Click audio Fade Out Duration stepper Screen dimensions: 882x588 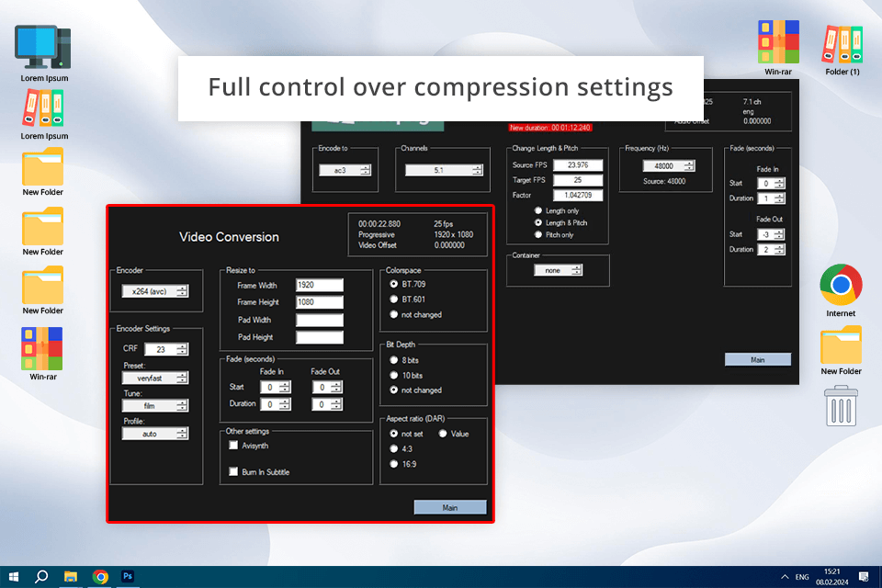pyautogui.click(x=771, y=250)
